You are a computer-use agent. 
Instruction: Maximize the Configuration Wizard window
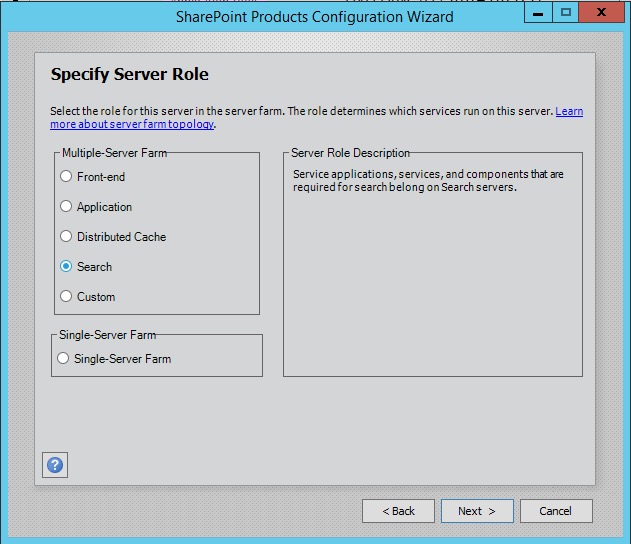565,13
